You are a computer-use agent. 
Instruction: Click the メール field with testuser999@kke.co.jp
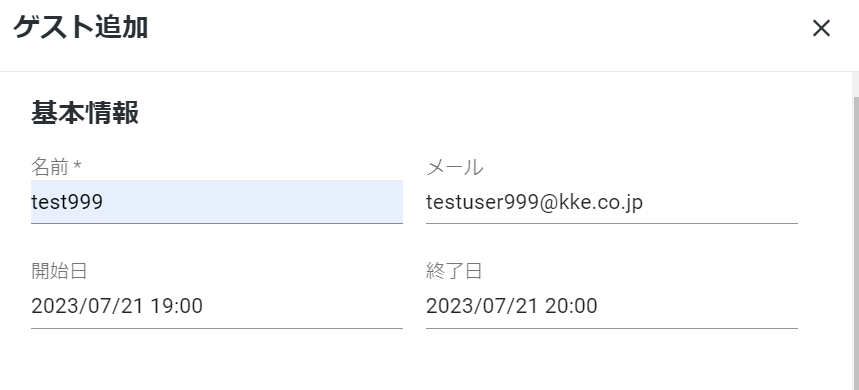point(612,202)
